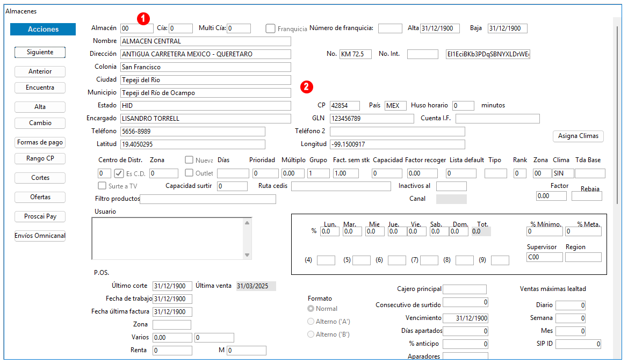Image resolution: width=628 pixels, height=364 pixels.
Task: Select the Normal format radio button
Action: coord(311,309)
